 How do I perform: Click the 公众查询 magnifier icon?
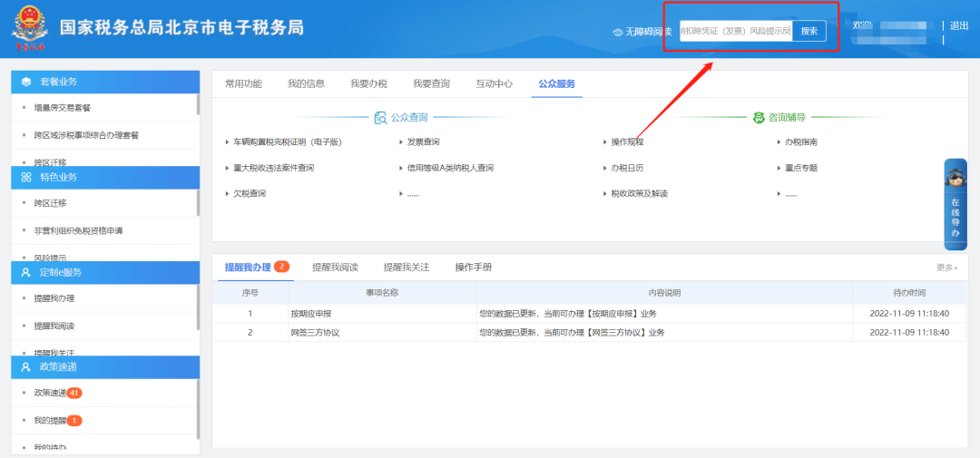pyautogui.click(x=380, y=118)
